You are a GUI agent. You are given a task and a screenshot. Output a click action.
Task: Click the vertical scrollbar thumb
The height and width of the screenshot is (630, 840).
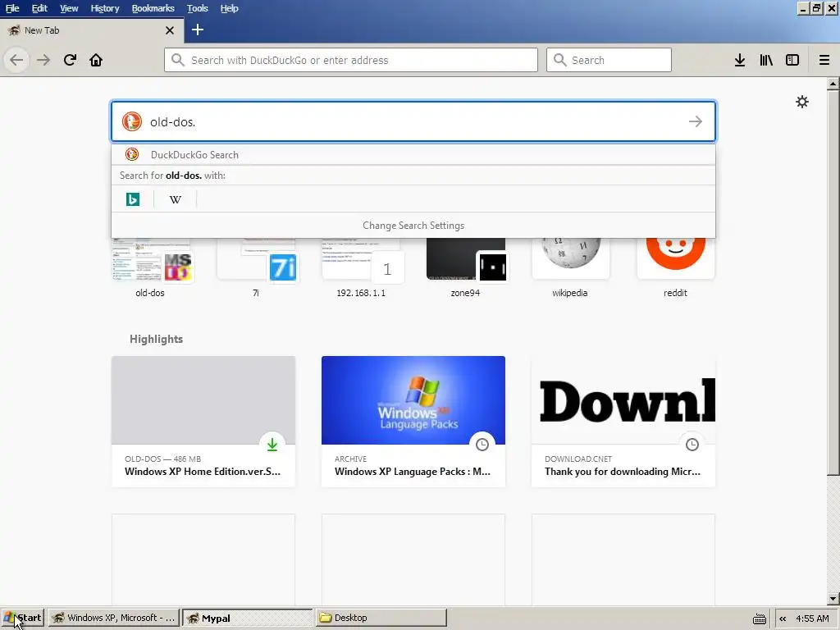[833, 282]
